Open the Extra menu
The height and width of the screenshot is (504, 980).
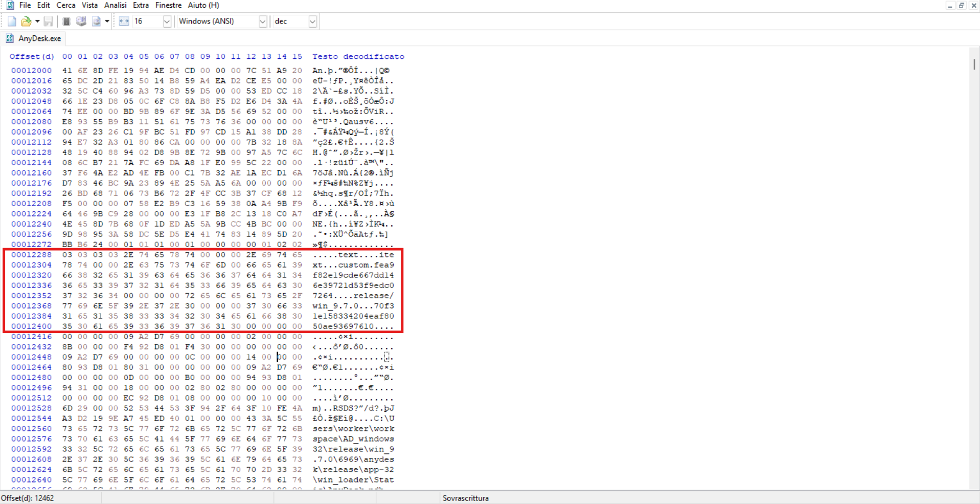[141, 5]
